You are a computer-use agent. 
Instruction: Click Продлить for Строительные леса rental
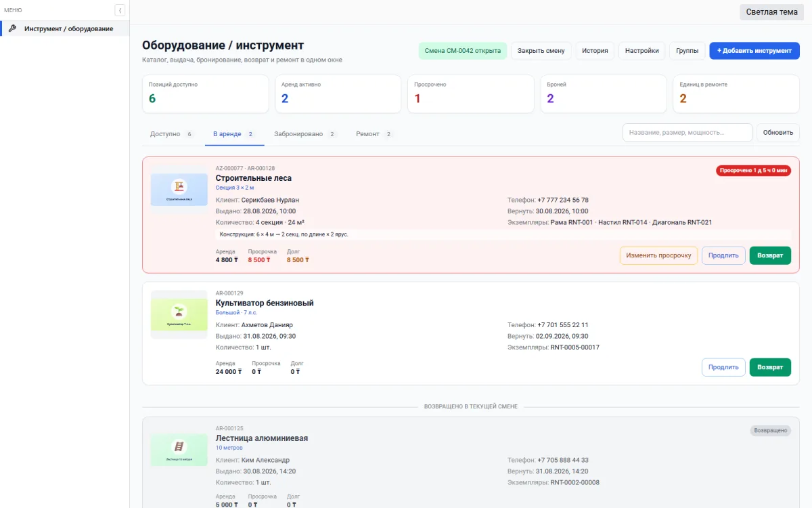[x=723, y=255]
